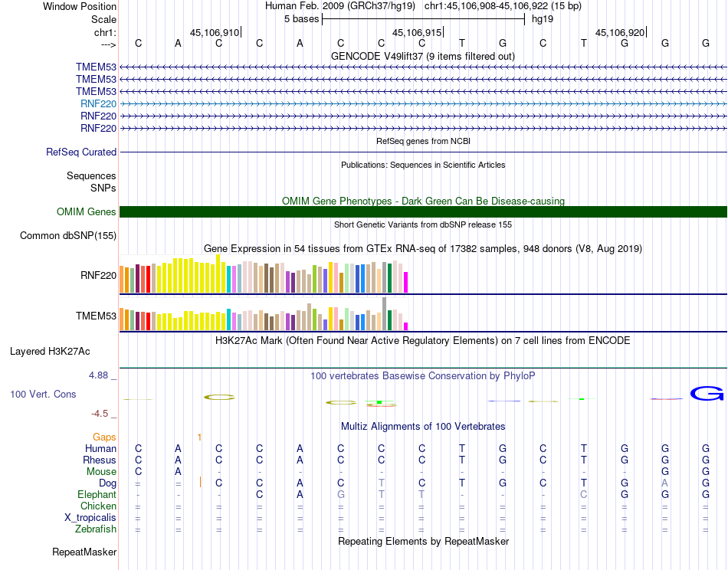Image resolution: width=728 pixels, height=570 pixels.
Task: Click the OMIM Gene Phenotypes track title
Action: point(423,201)
